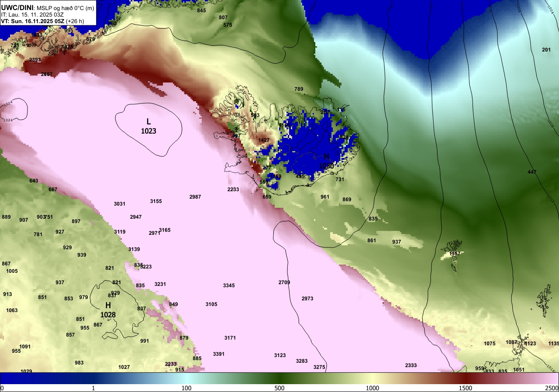Click the 500 label on color legend
559x392 pixels.
coord(279,388)
